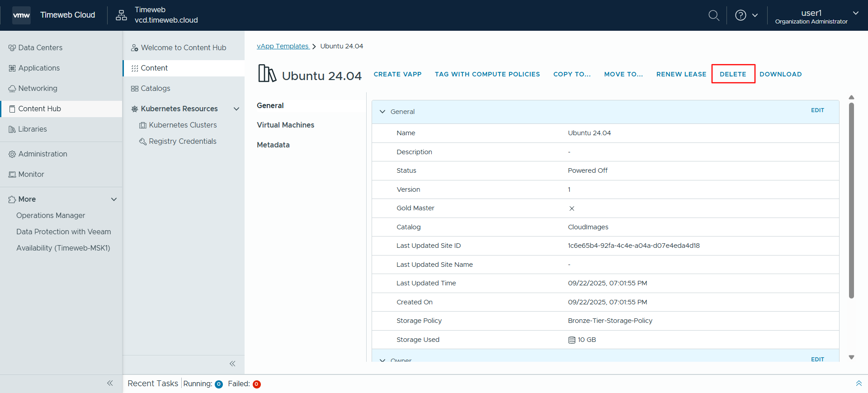
Task: Open the help menu dropdown chevron
Action: point(755,15)
